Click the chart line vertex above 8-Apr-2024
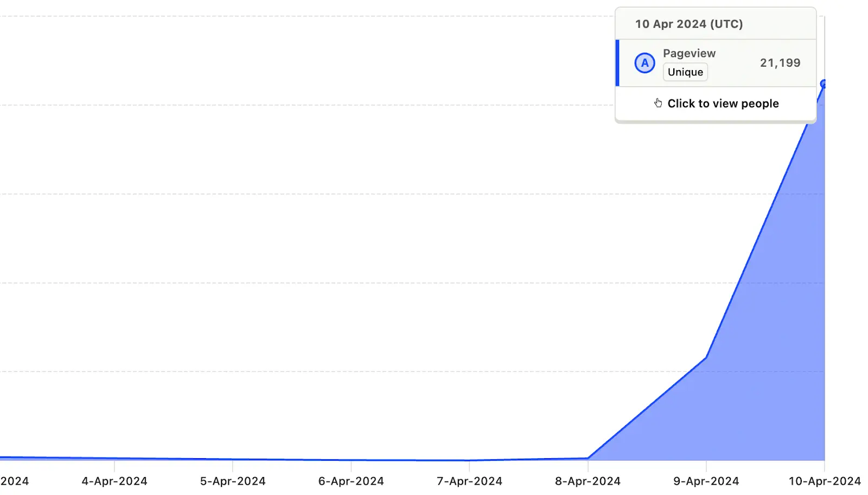This screenshot has height=495, width=868. coord(588,458)
